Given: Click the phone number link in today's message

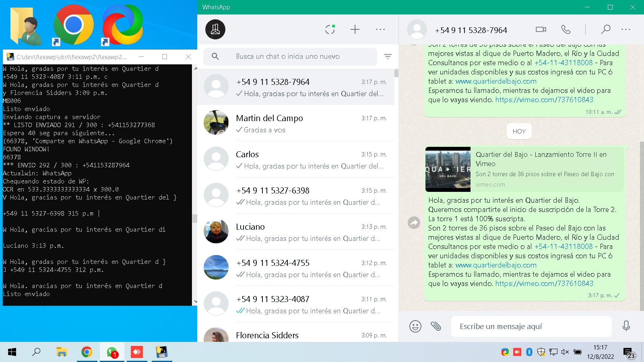Looking at the screenshot, I should tap(563, 247).
